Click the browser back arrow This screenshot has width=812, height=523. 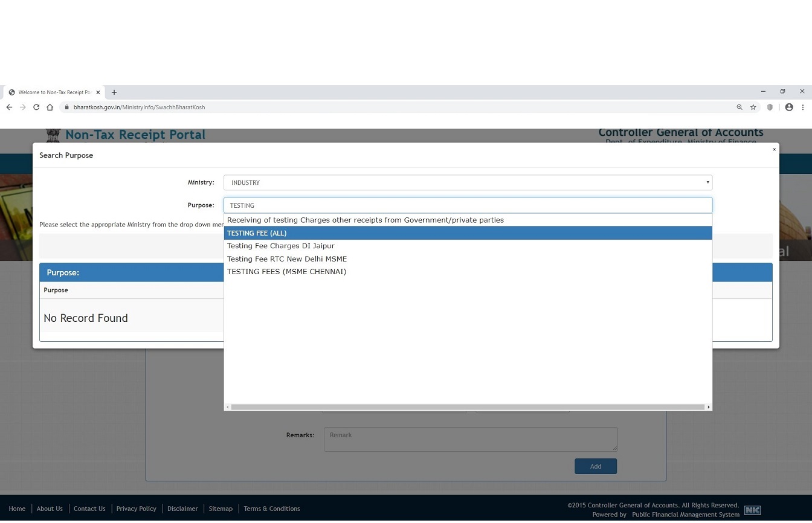tap(9, 107)
